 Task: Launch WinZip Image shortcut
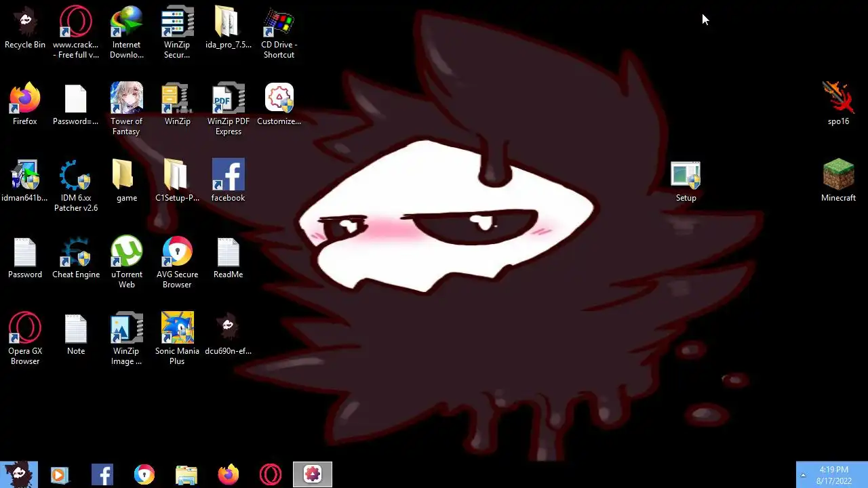127,339
